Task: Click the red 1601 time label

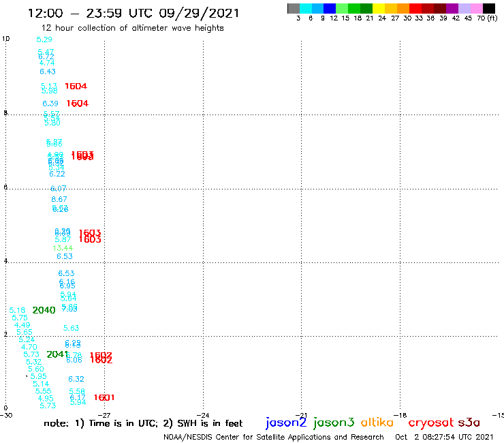Action: coord(104,397)
